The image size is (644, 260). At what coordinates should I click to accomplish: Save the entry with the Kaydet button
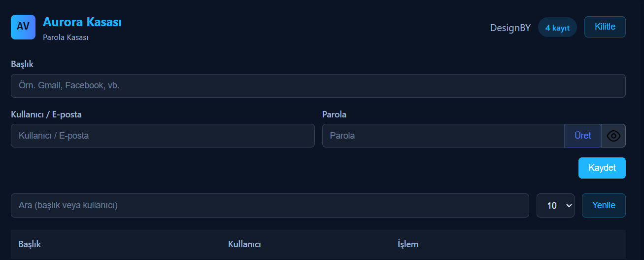pyautogui.click(x=602, y=168)
